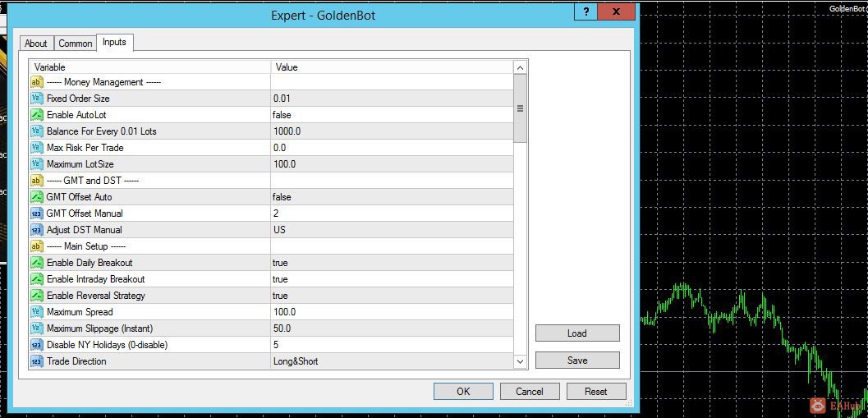The height and width of the screenshot is (418, 868).
Task: Select the Enable Reversal Strategy label
Action: coord(96,296)
